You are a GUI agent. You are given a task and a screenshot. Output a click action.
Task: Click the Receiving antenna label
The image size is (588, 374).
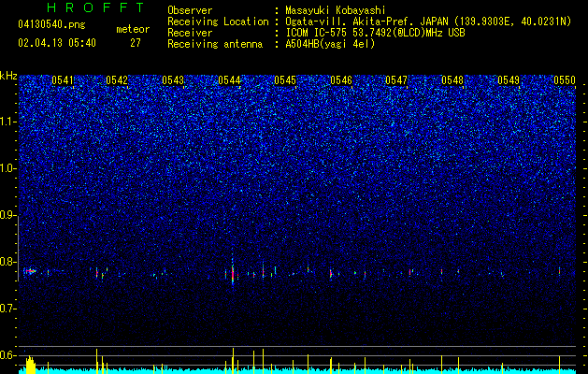coord(215,44)
